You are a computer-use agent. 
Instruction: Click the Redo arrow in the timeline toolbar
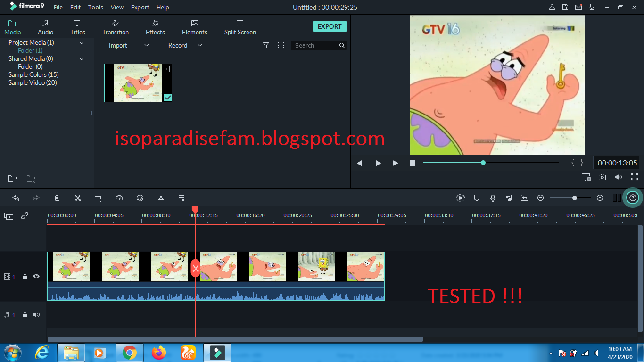pos(36,198)
